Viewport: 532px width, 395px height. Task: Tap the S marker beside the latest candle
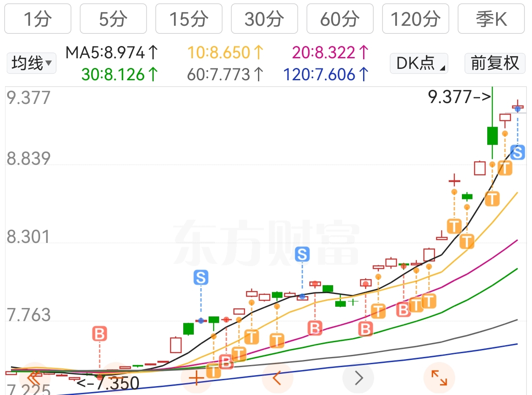[517, 153]
